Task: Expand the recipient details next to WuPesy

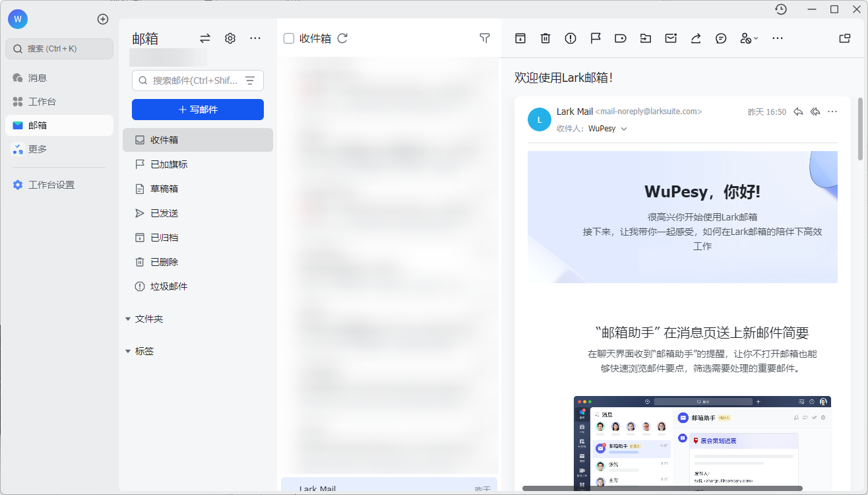Action: click(624, 129)
